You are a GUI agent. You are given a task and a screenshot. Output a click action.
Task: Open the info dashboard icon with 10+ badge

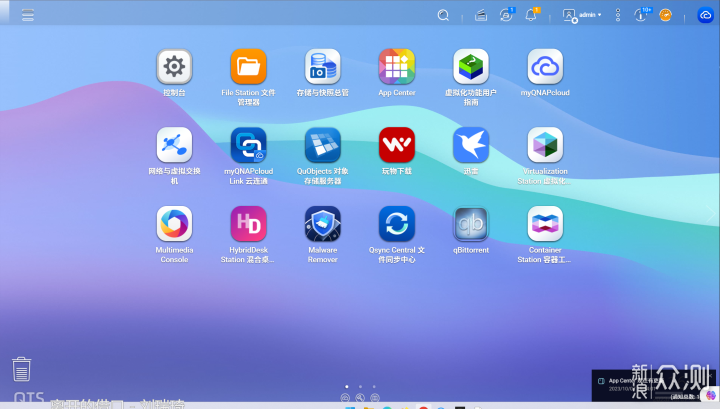point(641,15)
